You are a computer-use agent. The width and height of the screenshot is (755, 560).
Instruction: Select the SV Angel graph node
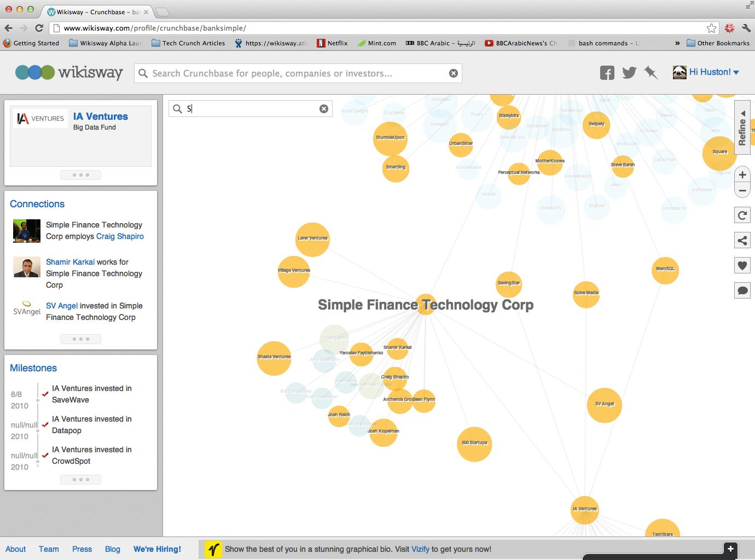pyautogui.click(x=605, y=405)
